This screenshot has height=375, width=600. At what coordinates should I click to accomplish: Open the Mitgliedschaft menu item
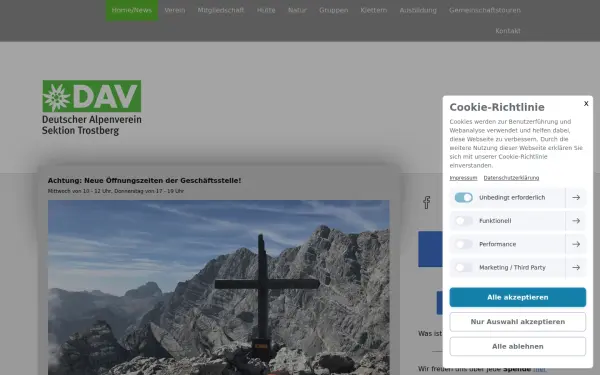(x=221, y=10)
